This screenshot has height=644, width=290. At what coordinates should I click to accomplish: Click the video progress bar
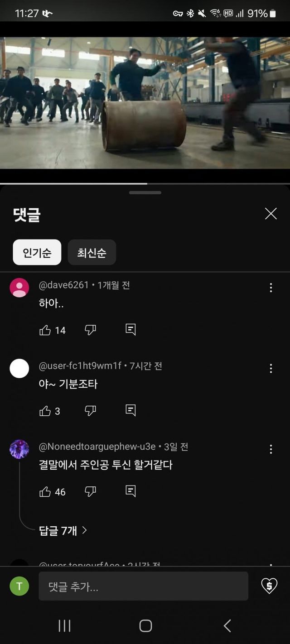[145, 183]
